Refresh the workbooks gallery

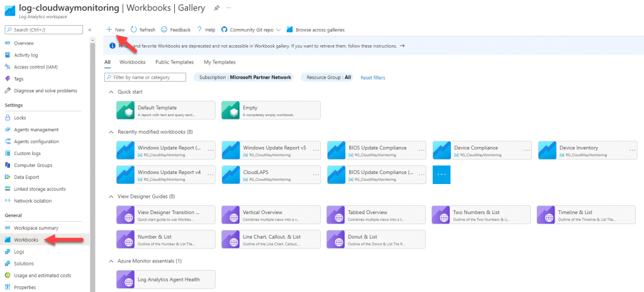tap(143, 30)
